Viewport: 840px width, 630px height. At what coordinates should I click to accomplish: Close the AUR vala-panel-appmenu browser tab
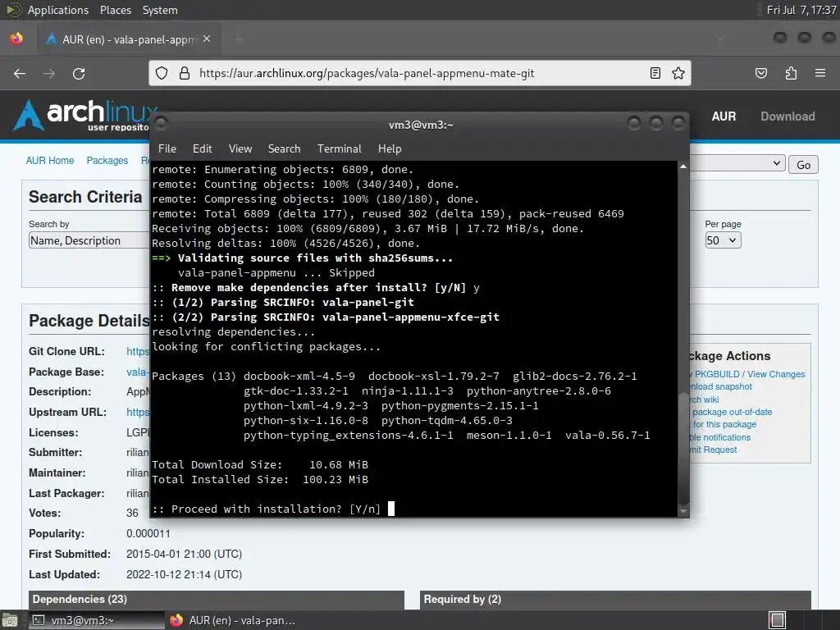(x=207, y=39)
